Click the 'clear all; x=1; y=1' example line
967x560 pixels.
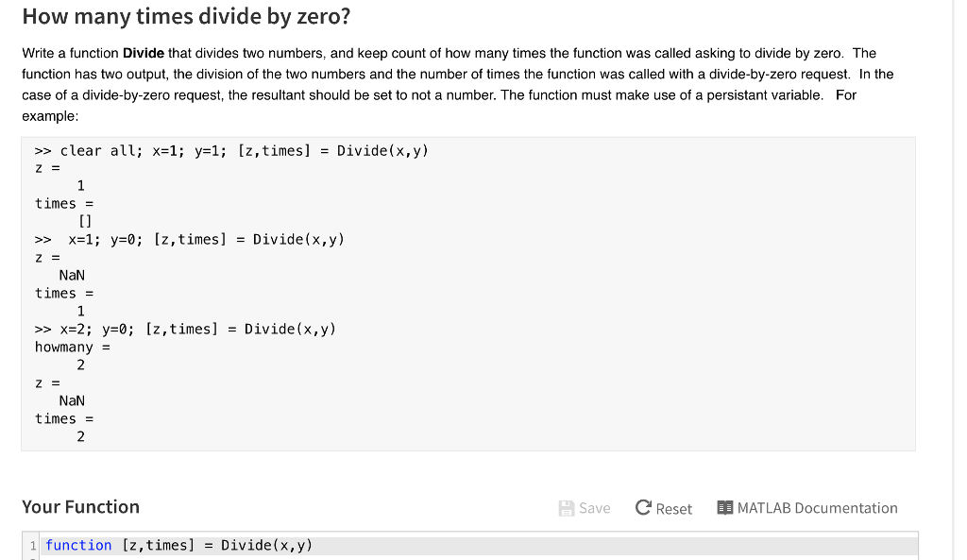click(x=231, y=151)
